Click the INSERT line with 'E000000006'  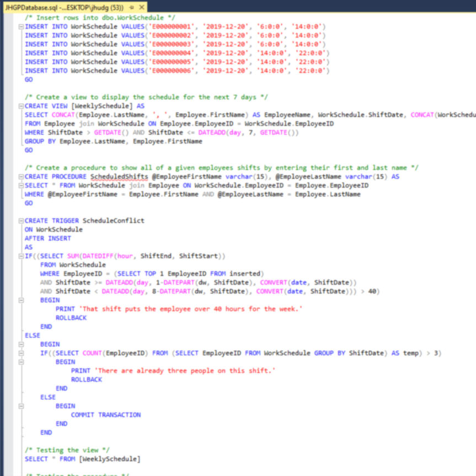[x=177, y=71]
